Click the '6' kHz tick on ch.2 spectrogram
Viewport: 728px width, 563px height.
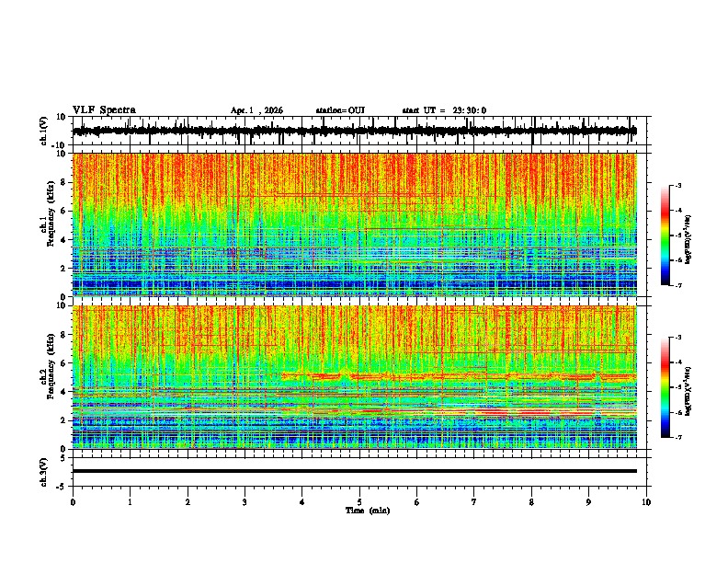tap(64, 362)
